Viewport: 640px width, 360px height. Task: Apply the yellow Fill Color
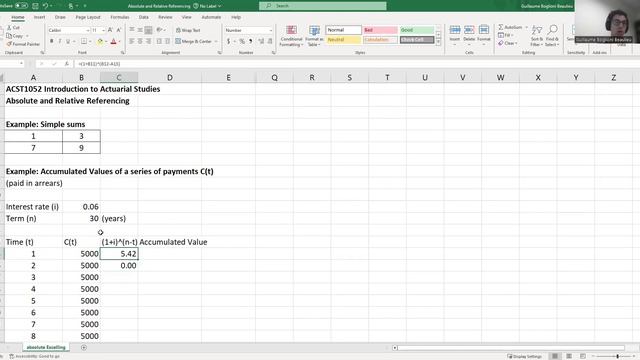point(100,41)
